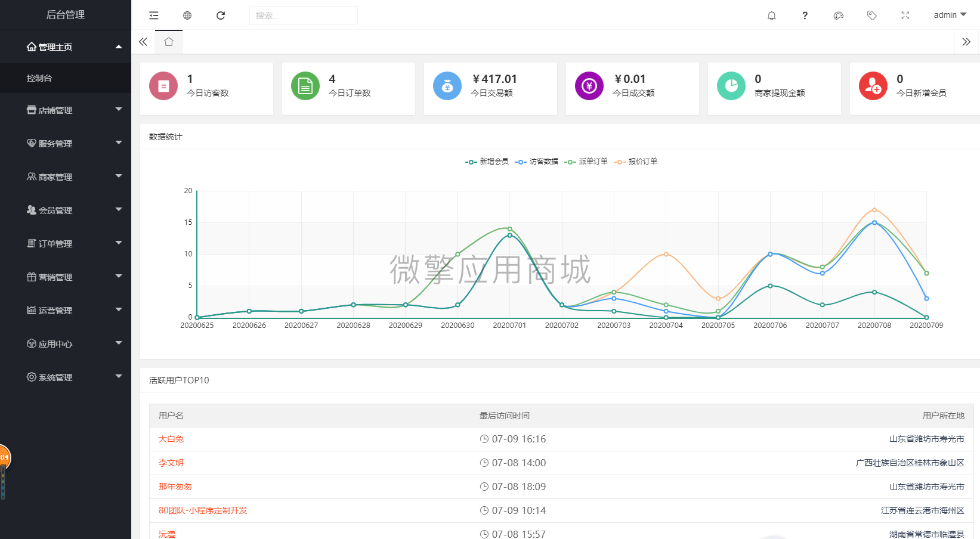The width and height of the screenshot is (980, 539).
Task: Open user link 那年匆匆
Action: pos(175,487)
